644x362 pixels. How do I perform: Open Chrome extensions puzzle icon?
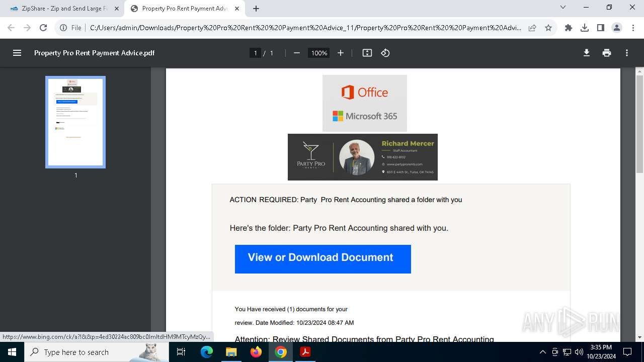click(x=569, y=28)
